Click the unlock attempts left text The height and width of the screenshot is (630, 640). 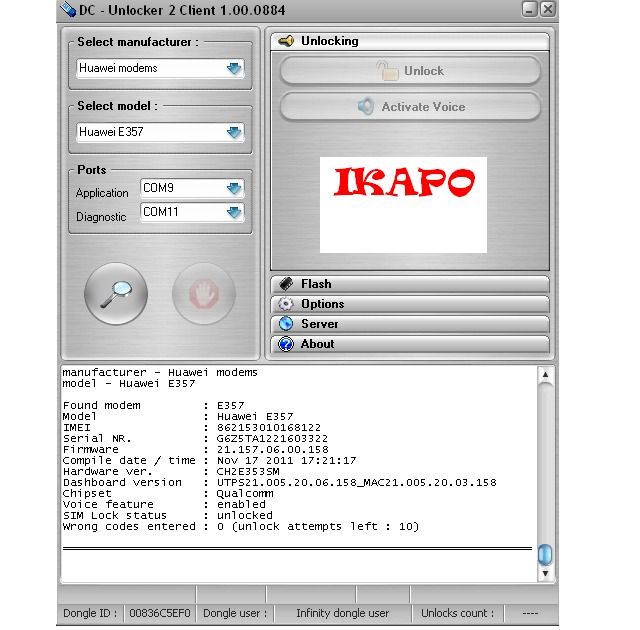click(x=326, y=527)
